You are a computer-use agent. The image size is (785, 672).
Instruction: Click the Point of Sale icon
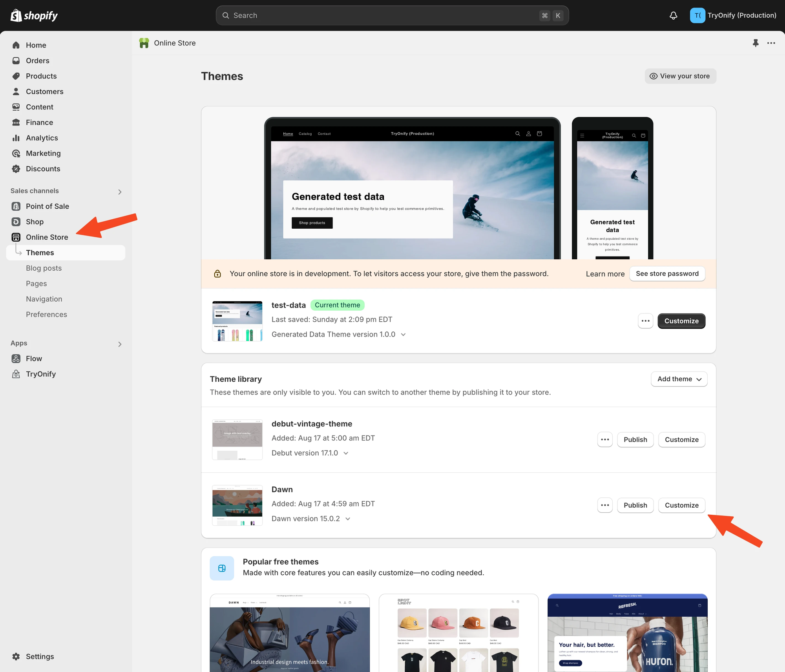click(x=16, y=206)
